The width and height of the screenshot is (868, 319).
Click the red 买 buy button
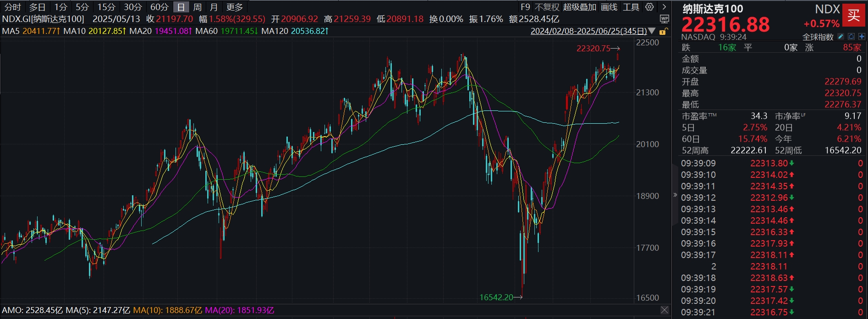pyautogui.click(x=854, y=15)
